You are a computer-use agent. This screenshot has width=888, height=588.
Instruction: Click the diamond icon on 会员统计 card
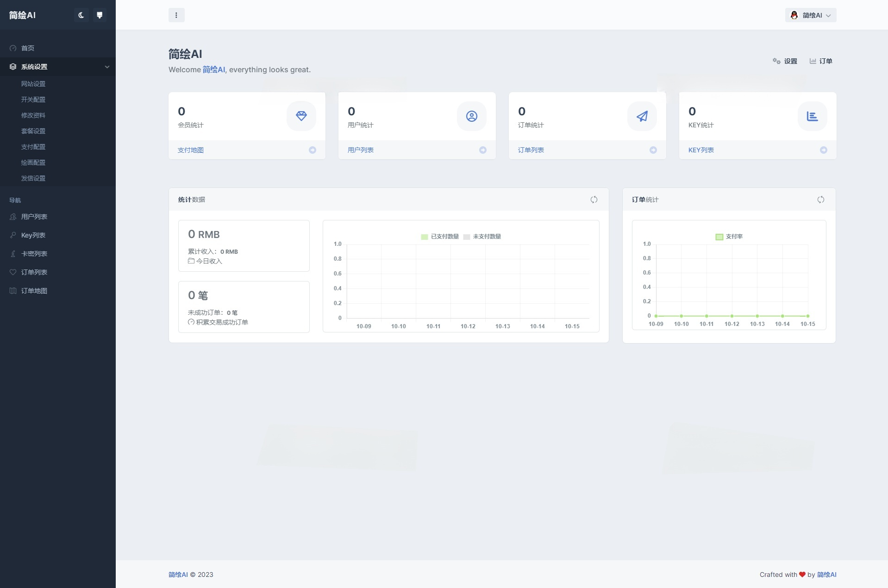pos(301,116)
